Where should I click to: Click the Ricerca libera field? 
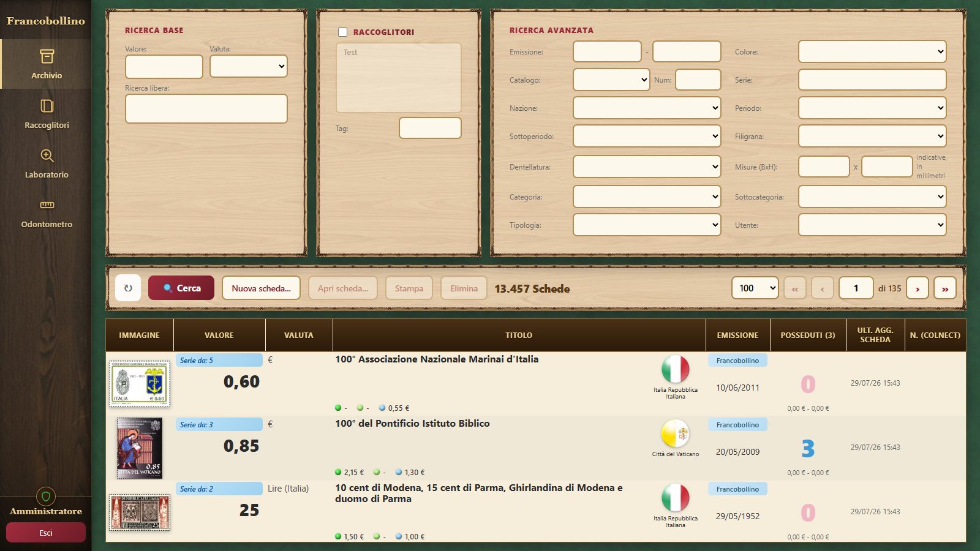pos(206,108)
